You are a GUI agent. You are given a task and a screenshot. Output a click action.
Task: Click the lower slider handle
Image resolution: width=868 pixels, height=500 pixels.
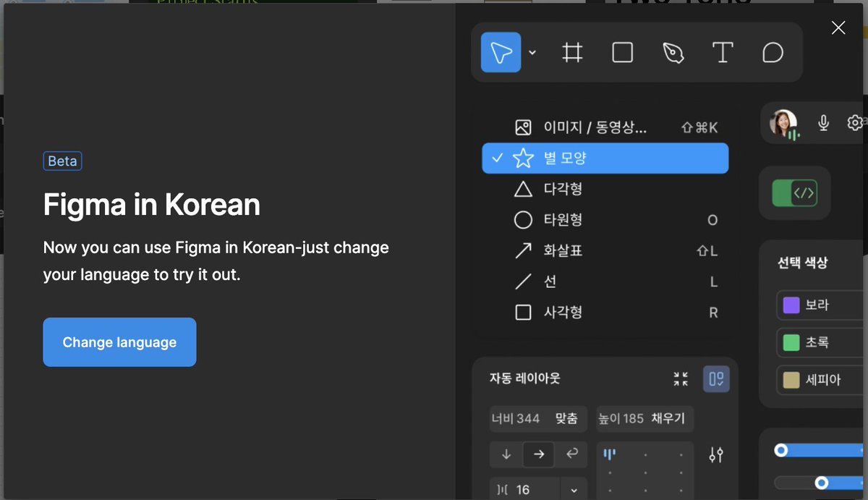[x=821, y=482]
